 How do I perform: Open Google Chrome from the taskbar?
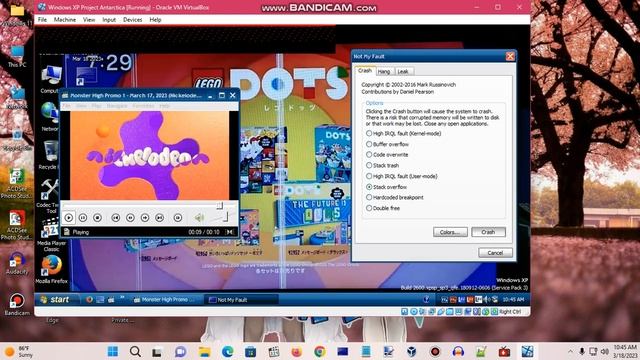320,351
